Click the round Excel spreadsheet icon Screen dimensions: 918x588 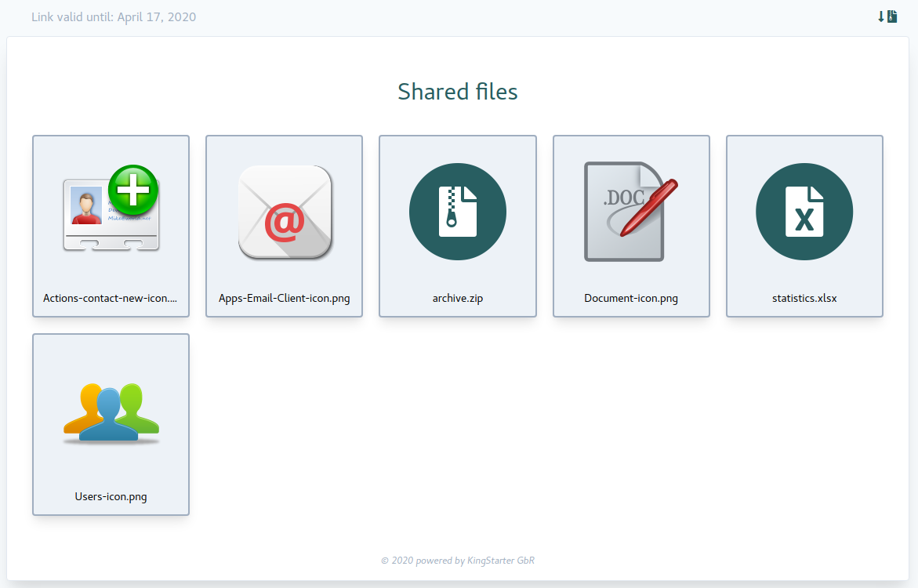point(804,212)
